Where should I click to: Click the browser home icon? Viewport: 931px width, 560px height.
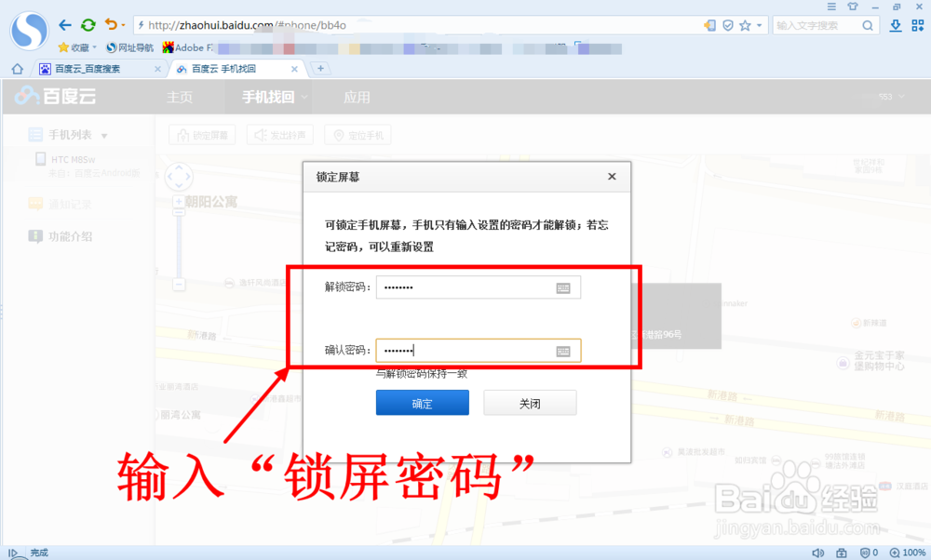coord(17,68)
